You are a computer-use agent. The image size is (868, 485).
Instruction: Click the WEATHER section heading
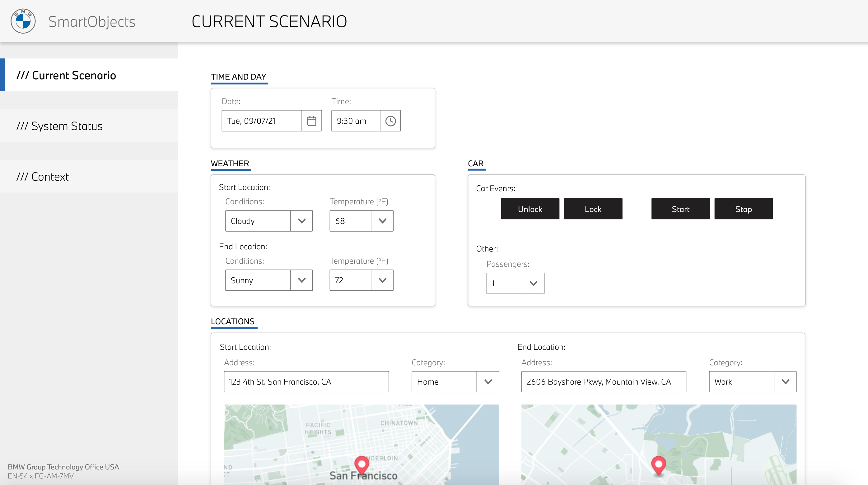pos(230,164)
